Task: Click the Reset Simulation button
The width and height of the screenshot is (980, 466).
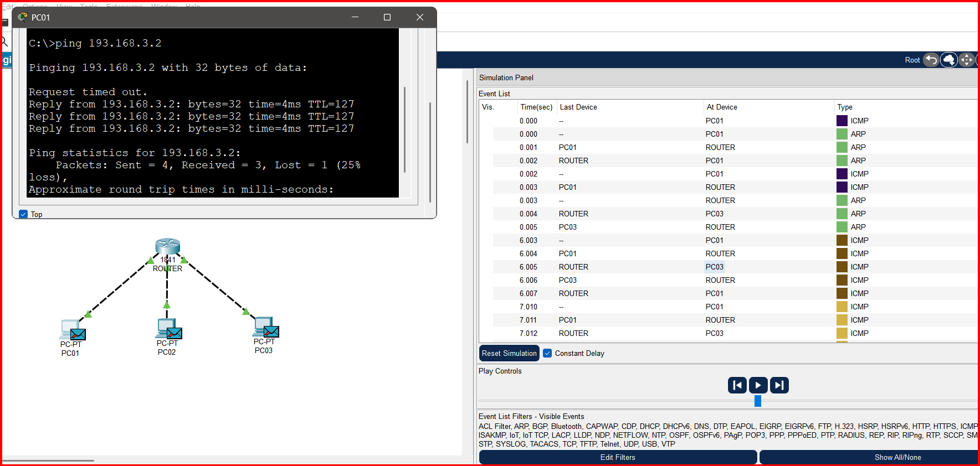Action: pyautogui.click(x=509, y=353)
